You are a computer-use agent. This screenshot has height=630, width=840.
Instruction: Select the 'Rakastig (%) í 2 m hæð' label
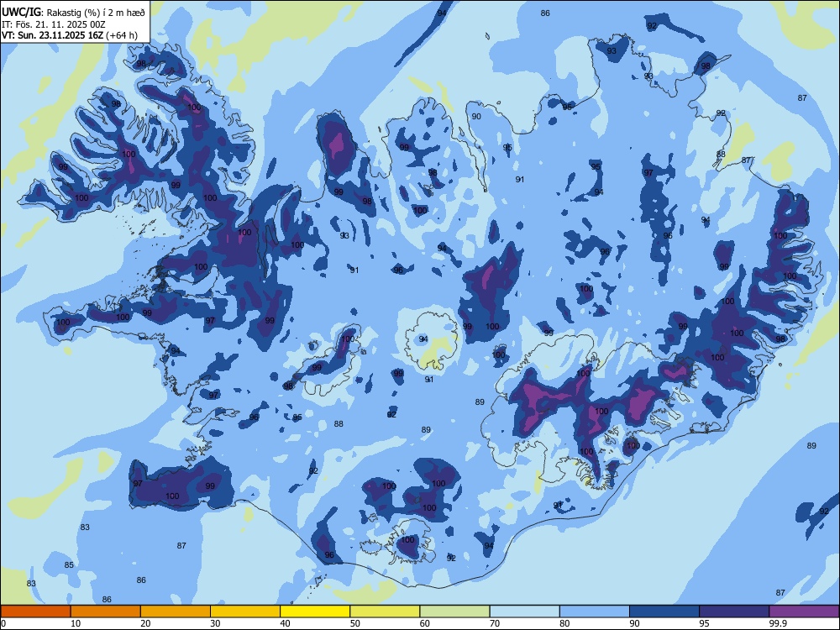(97, 13)
